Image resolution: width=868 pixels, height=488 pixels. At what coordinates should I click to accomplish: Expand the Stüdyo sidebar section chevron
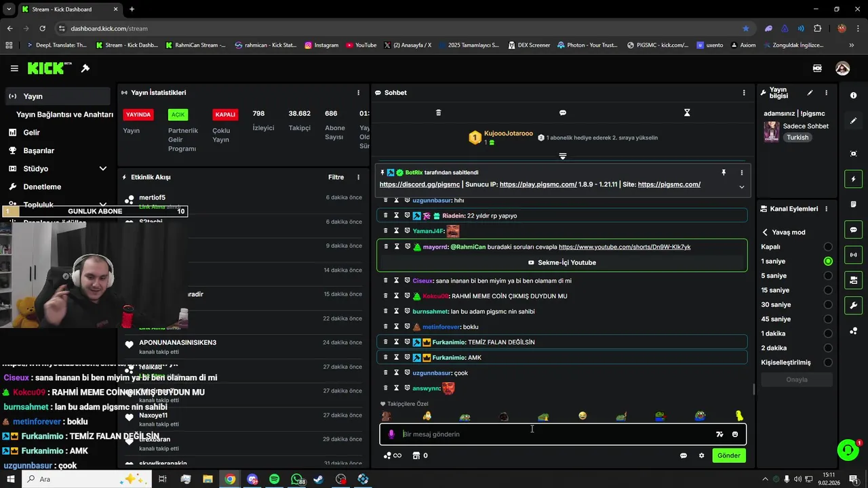click(103, 169)
